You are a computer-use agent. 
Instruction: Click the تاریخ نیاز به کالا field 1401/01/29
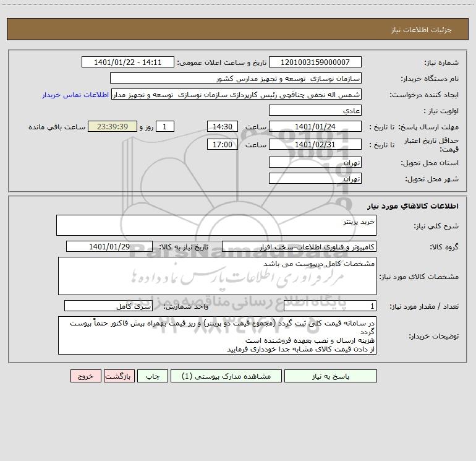(109, 246)
